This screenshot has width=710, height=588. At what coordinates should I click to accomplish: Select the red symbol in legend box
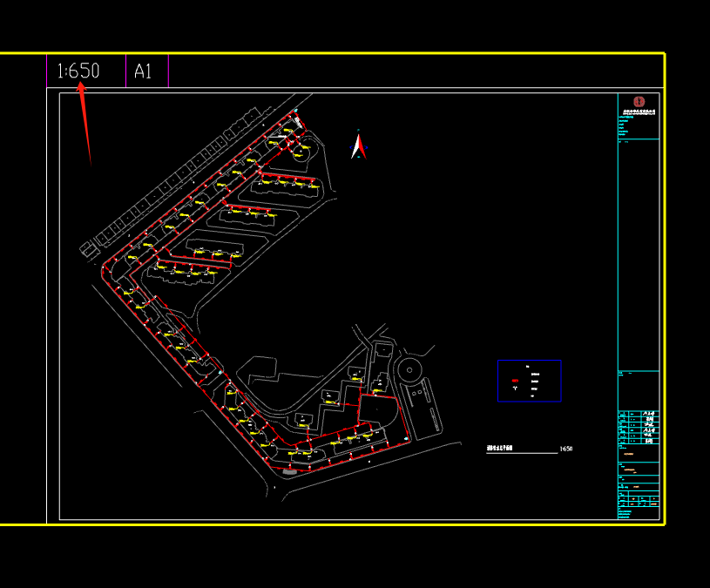[515, 381]
